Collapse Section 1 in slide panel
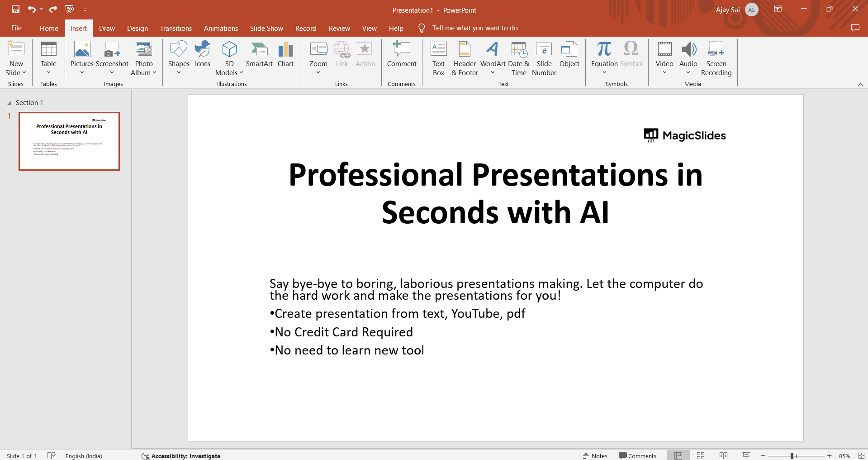The height and width of the screenshot is (460, 868). pyautogui.click(x=9, y=103)
